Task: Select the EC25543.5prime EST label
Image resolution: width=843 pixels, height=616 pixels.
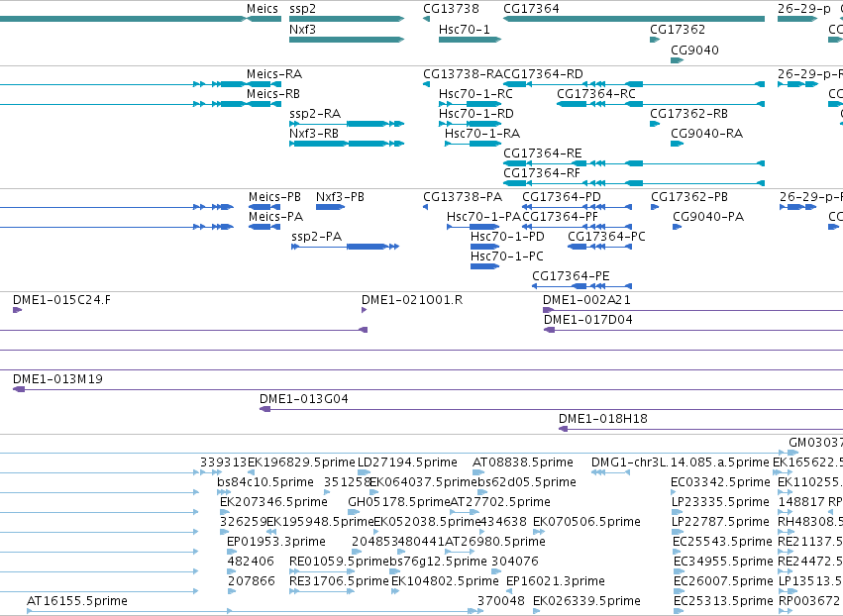Action: tap(722, 542)
